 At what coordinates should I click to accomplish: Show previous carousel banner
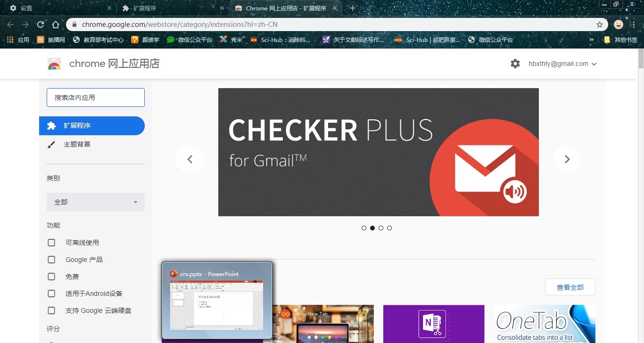point(190,159)
